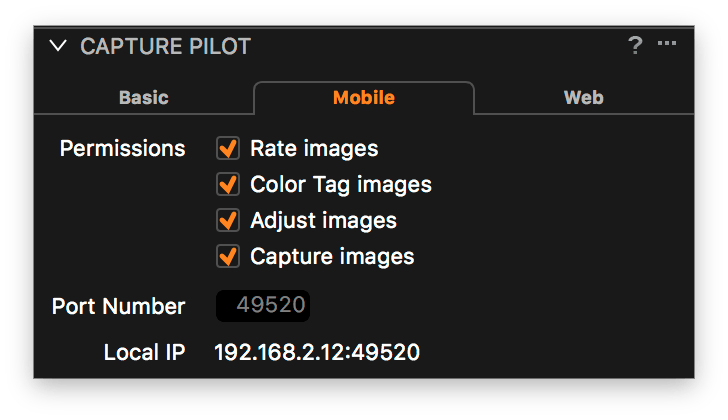This screenshot has width=728, height=420.
Task: Open the three-dot panel options menu
Action: tap(667, 43)
